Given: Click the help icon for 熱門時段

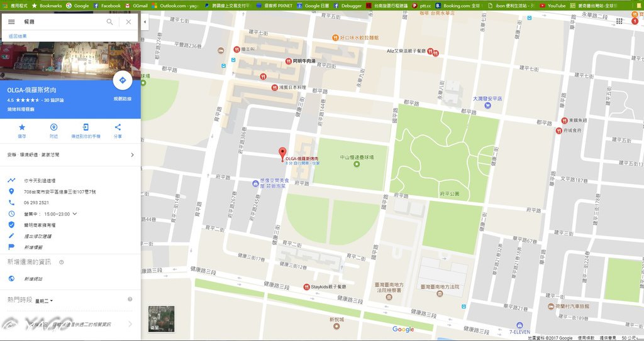Looking at the screenshot, I should [130, 299].
